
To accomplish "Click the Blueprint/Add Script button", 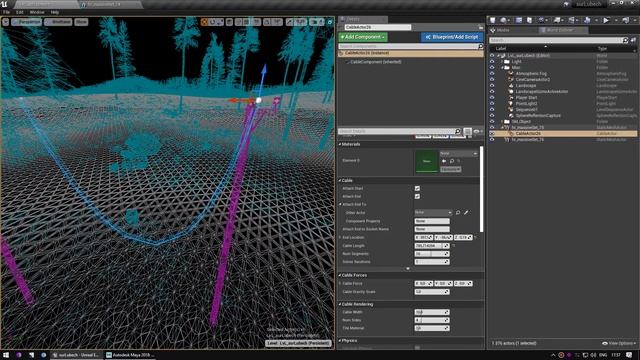I will [x=452, y=37].
